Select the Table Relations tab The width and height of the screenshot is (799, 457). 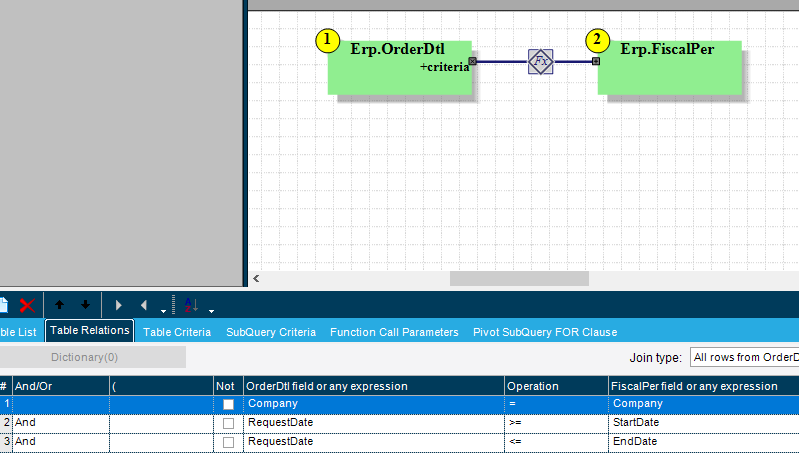pyautogui.click(x=90, y=330)
